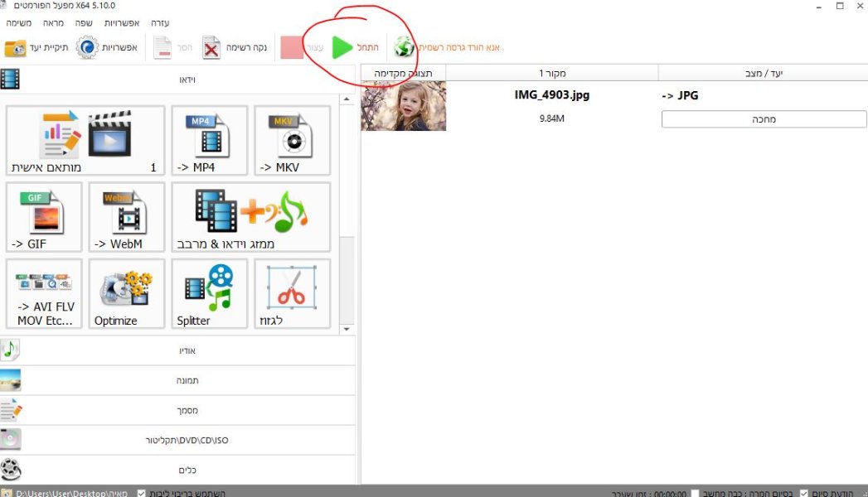Screen dimensions: 868x497
Task: Choose the GIF conversion tool
Action: [44, 217]
